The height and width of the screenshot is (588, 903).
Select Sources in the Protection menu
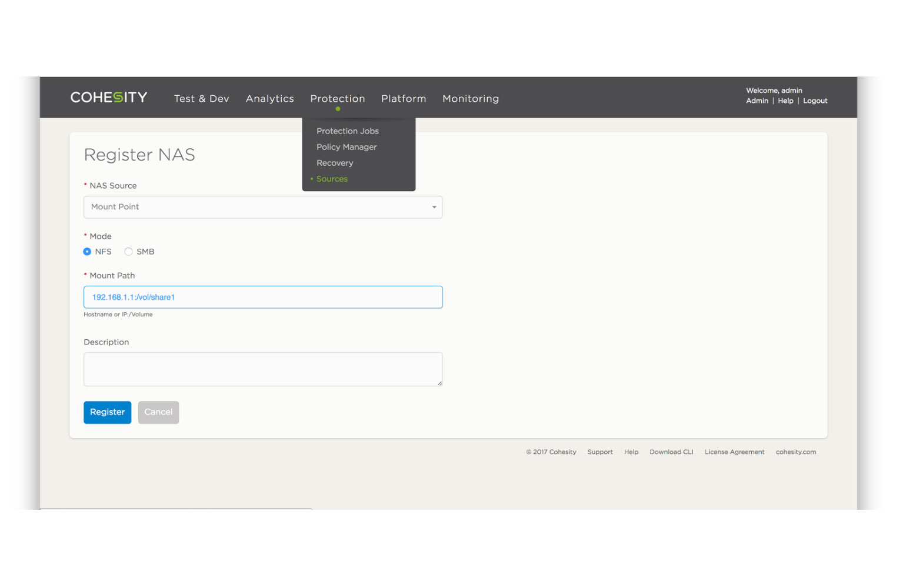pos(332,179)
